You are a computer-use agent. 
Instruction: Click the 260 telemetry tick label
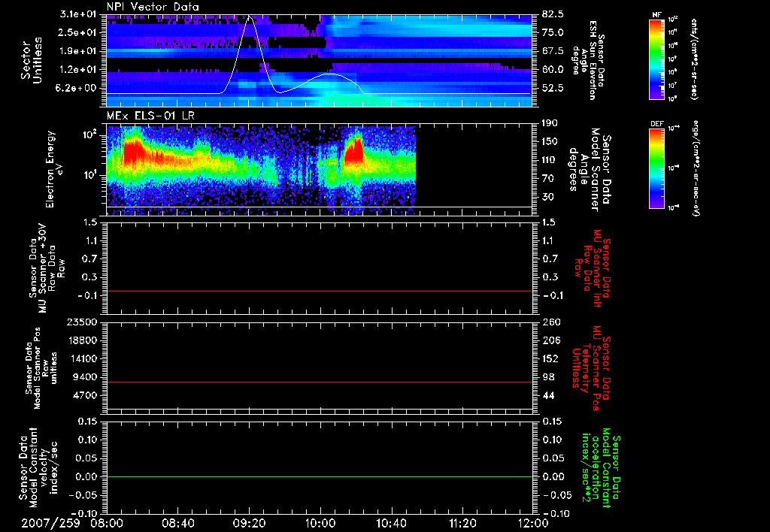[x=550, y=322]
